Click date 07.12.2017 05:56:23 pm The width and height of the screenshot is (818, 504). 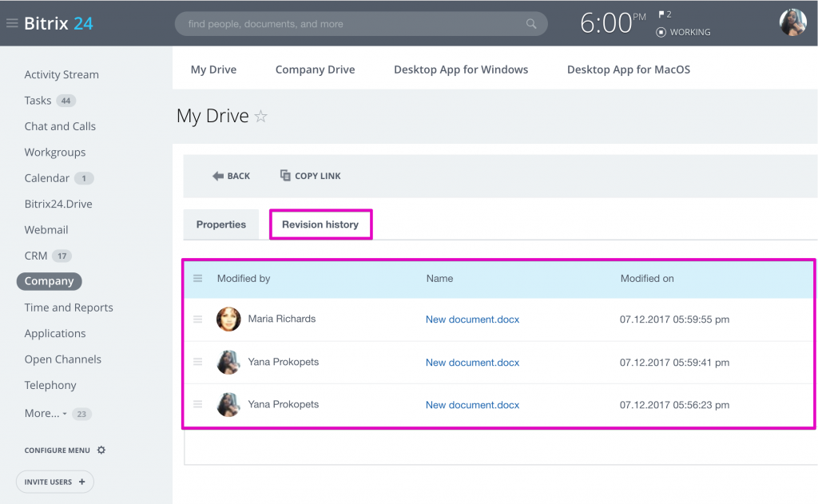click(x=674, y=405)
